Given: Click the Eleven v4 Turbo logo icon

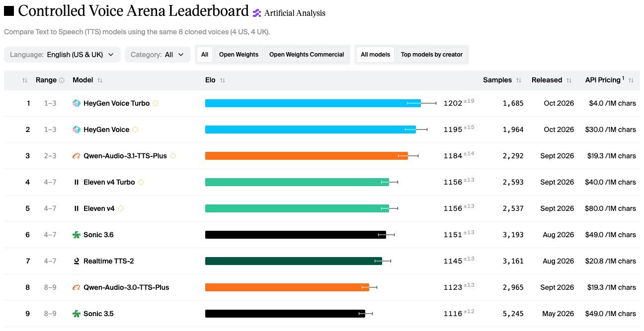Looking at the screenshot, I should pos(76,182).
